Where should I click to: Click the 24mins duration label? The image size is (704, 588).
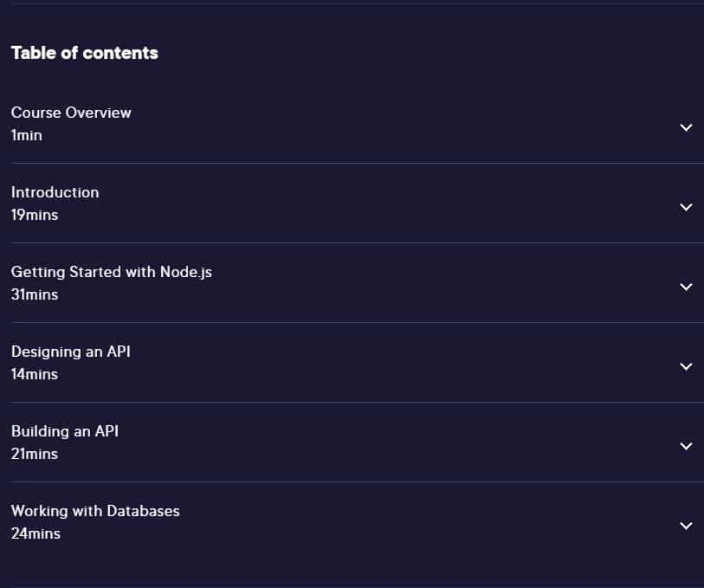pos(36,533)
